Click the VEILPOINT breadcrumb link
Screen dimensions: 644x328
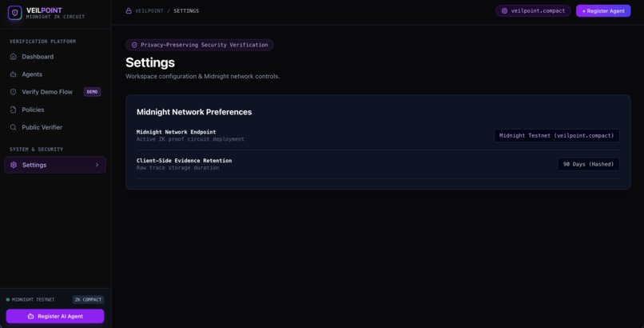pyautogui.click(x=149, y=11)
